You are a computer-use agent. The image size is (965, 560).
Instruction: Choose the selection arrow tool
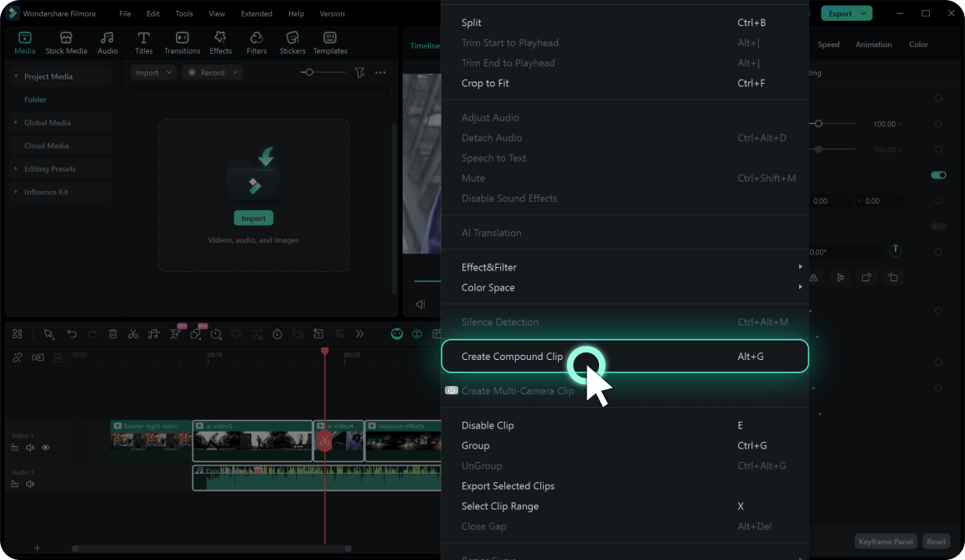49,334
